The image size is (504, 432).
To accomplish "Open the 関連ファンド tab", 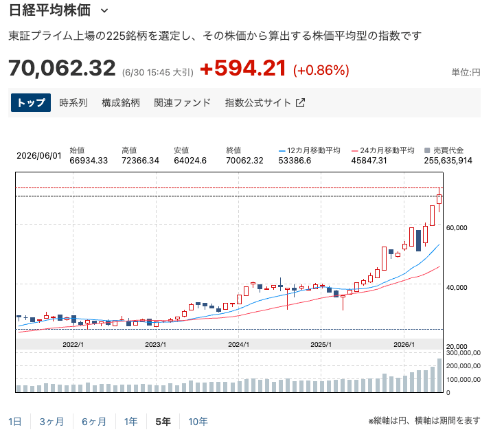I will pyautogui.click(x=182, y=103).
